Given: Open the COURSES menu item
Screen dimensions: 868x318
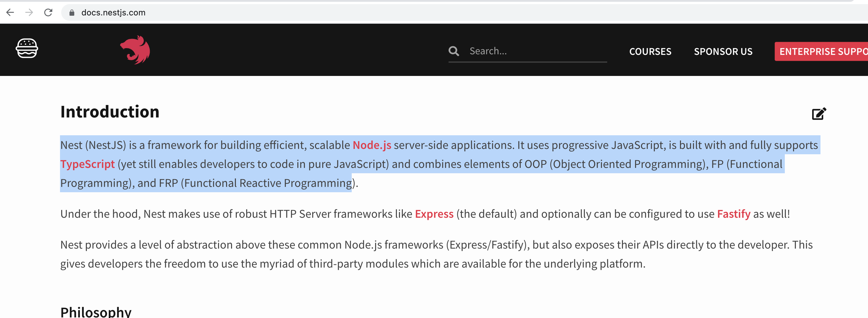Looking at the screenshot, I should click(x=650, y=52).
